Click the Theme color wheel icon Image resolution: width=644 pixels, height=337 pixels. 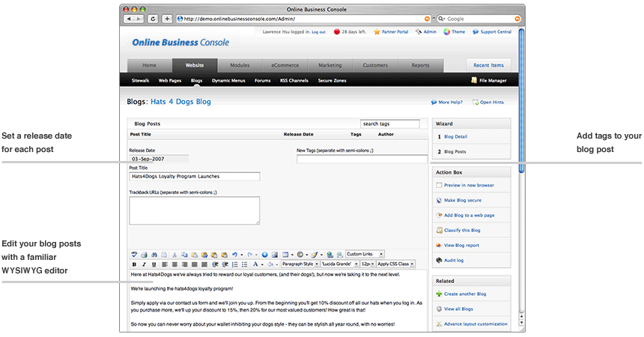[446, 32]
